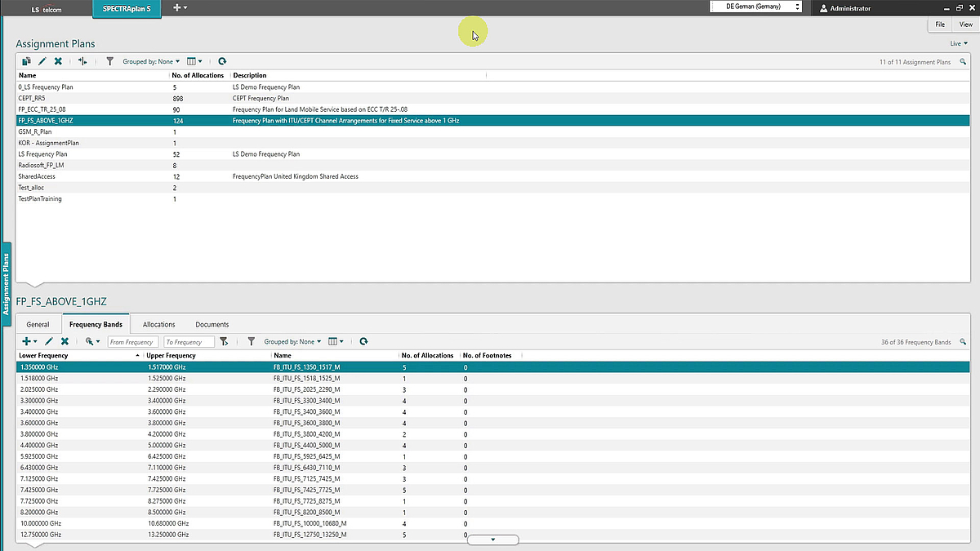Select the 0_LS Frequency Plan row
Screen dimensions: 980x551
point(492,87)
